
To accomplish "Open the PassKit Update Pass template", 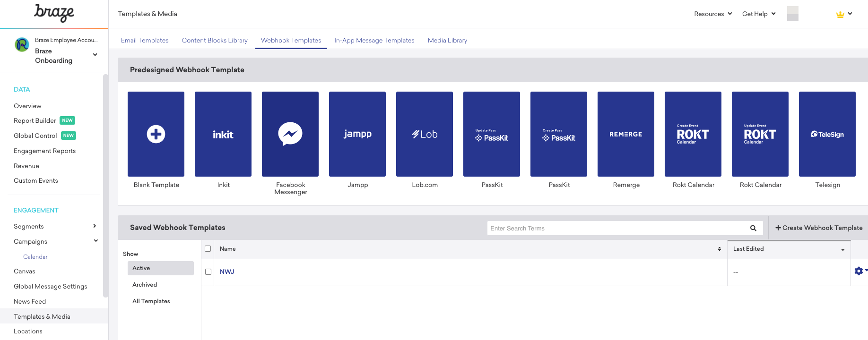I will [x=492, y=134].
